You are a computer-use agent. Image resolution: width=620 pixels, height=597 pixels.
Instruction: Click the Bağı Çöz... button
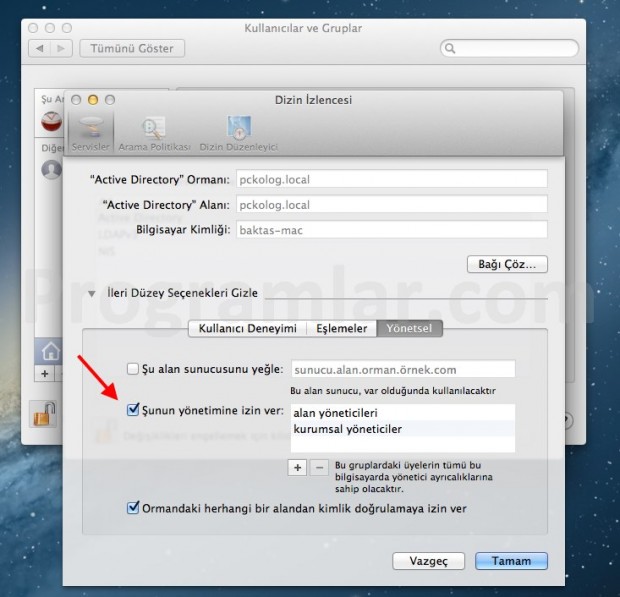pyautogui.click(x=507, y=264)
